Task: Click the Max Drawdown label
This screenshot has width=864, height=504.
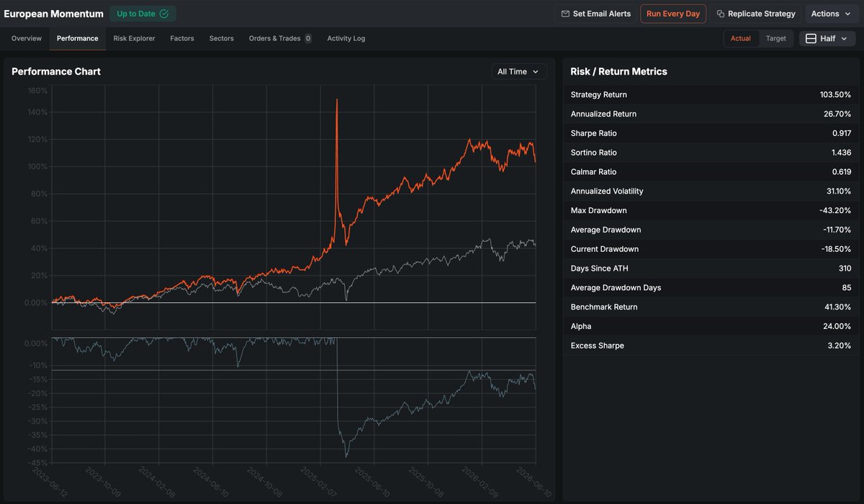Action: point(598,211)
